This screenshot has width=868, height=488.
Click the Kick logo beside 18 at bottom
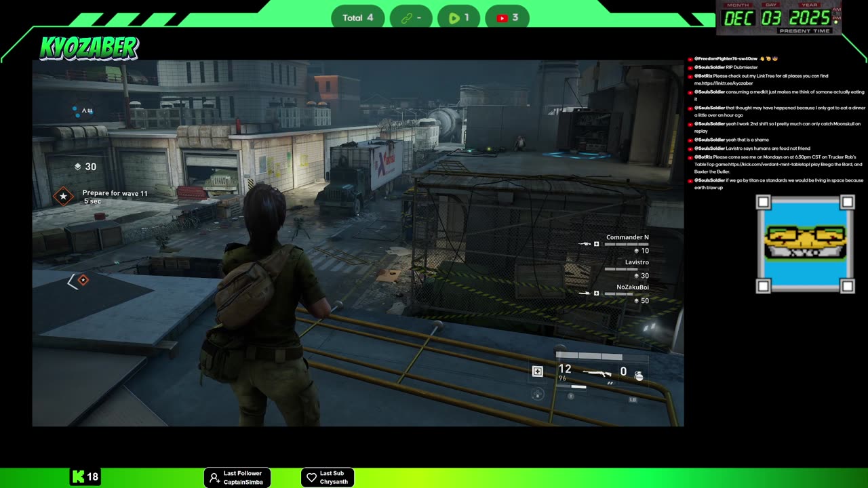(x=78, y=477)
